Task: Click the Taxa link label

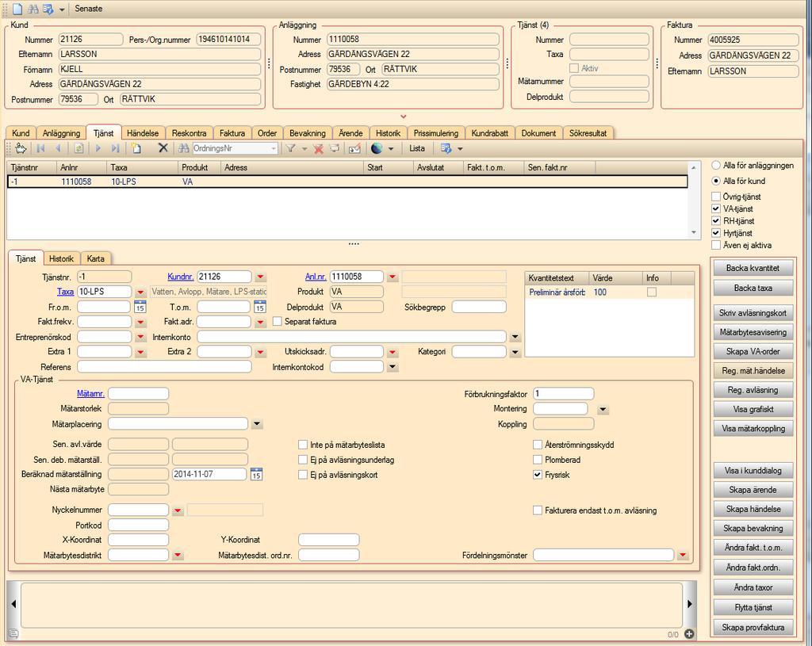Action: [65, 292]
